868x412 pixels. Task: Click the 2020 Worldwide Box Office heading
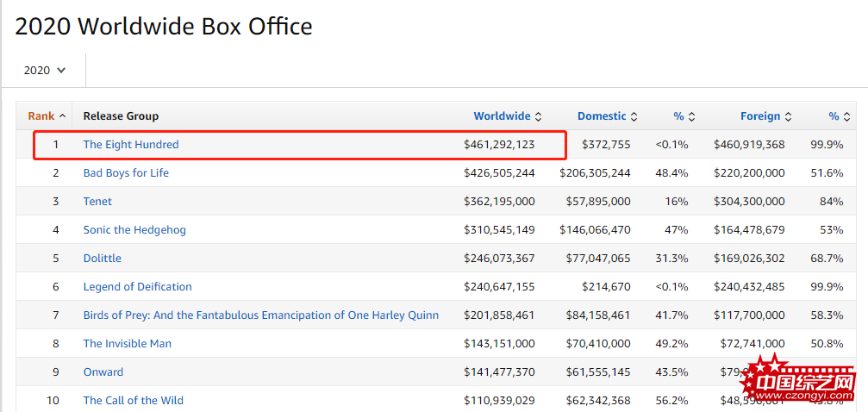click(164, 26)
